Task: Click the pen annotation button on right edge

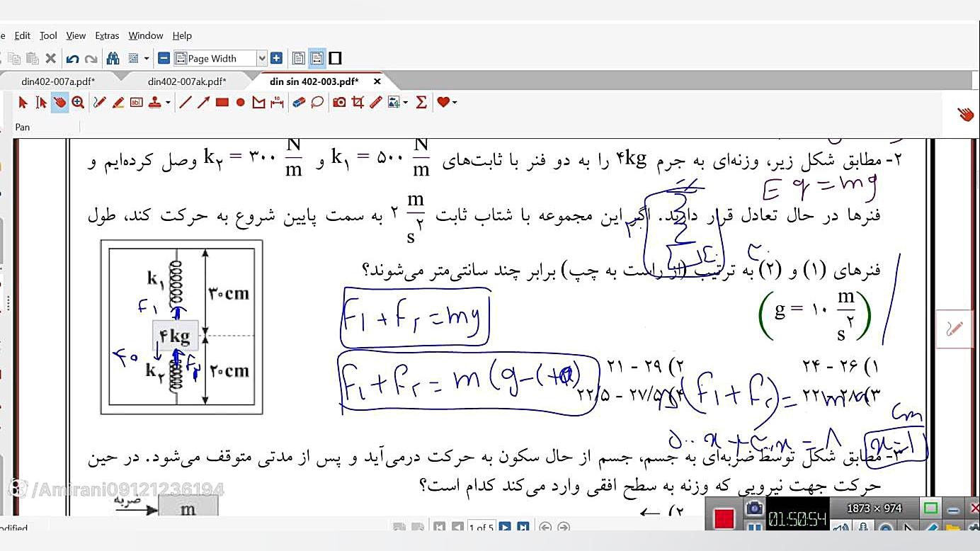Action: coord(954,329)
